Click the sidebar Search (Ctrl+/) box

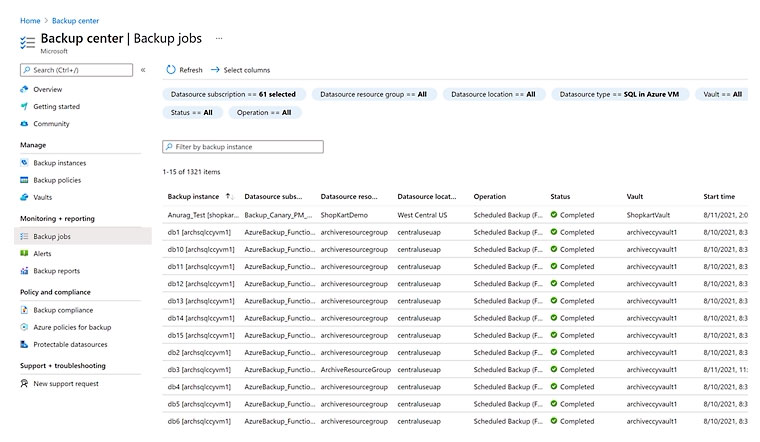pos(77,70)
